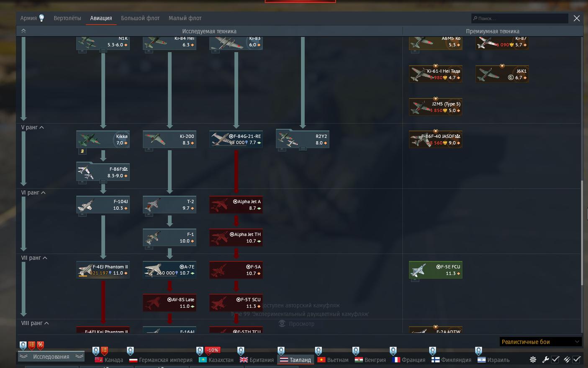Open the Большой флот tab
The height and width of the screenshot is (368, 588).
[140, 18]
